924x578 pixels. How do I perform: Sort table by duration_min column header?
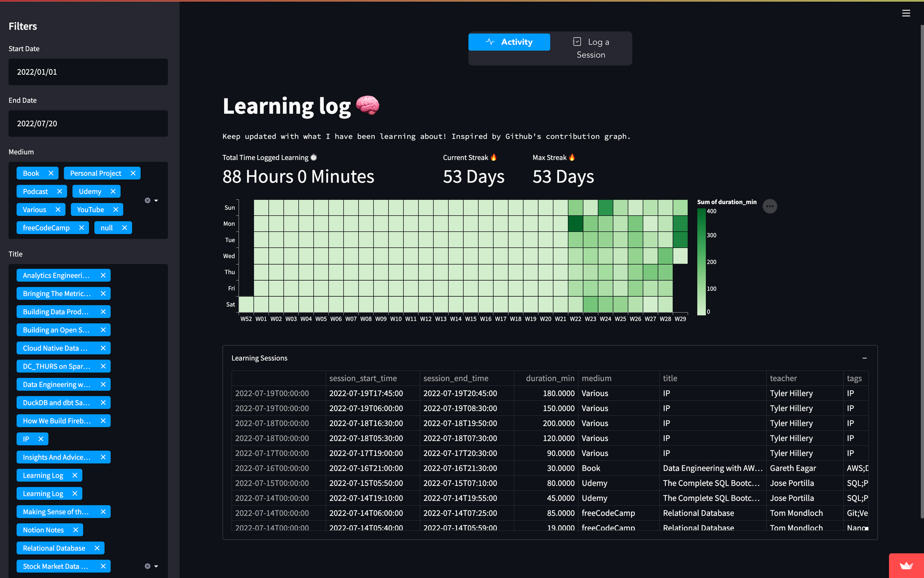[x=550, y=378]
